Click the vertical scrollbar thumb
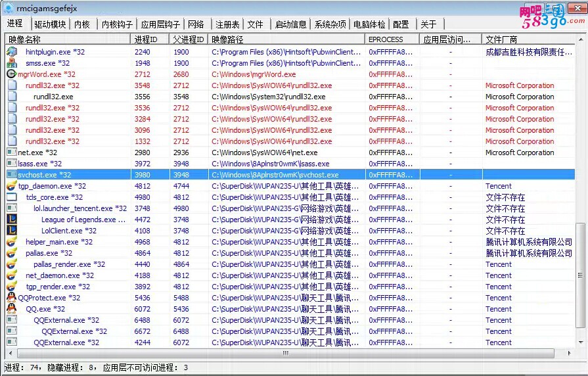 pyautogui.click(x=581, y=275)
